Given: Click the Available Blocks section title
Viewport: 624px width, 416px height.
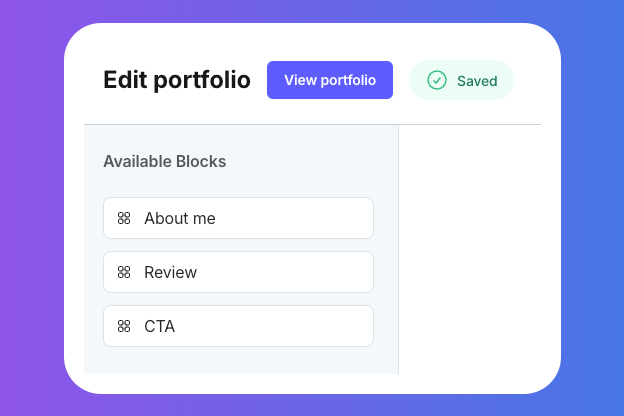Looking at the screenshot, I should tap(165, 161).
